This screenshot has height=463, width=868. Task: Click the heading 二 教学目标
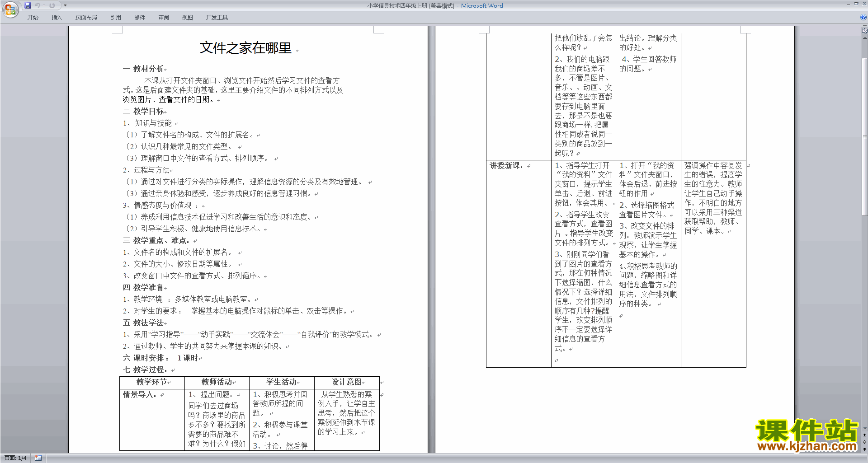143,111
